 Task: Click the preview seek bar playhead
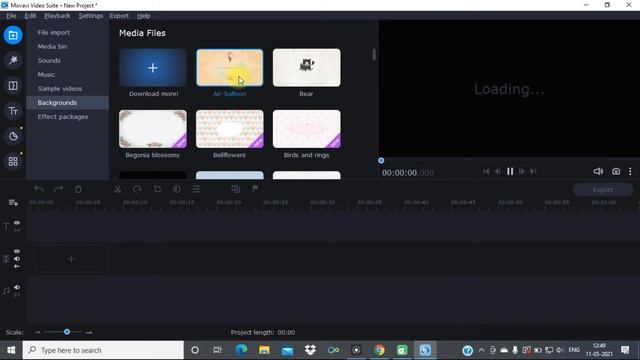(x=381, y=161)
